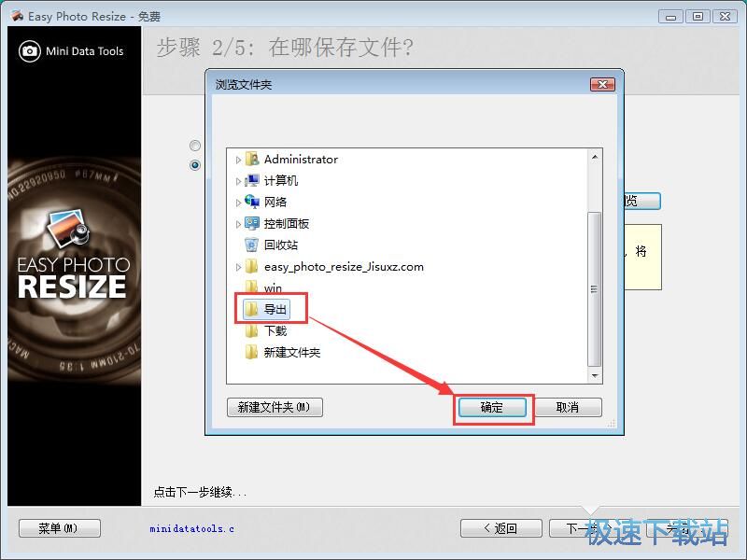
Task: Click the 取消 button
Action: 568,408
